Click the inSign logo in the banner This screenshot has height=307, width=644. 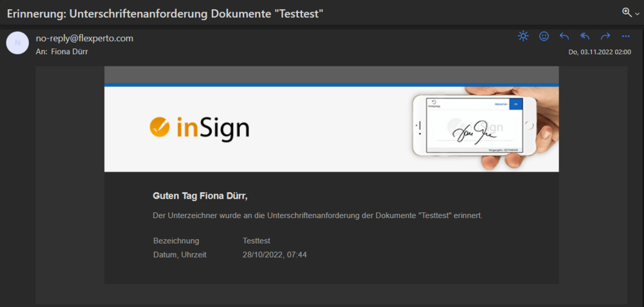coord(200,128)
